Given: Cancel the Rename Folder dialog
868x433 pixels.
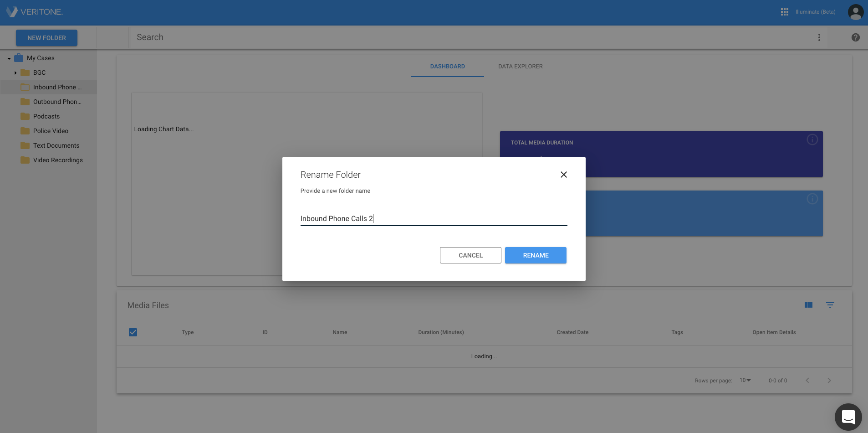Looking at the screenshot, I should point(470,255).
